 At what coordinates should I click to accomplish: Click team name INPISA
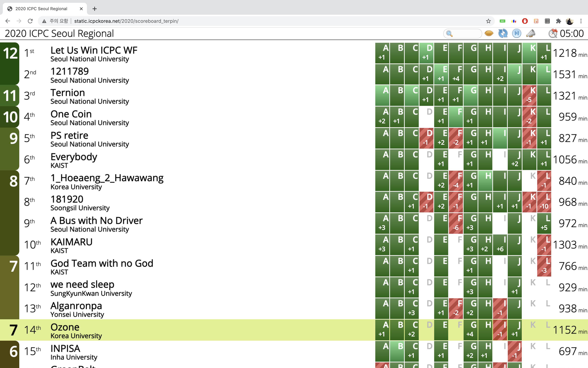point(66,349)
